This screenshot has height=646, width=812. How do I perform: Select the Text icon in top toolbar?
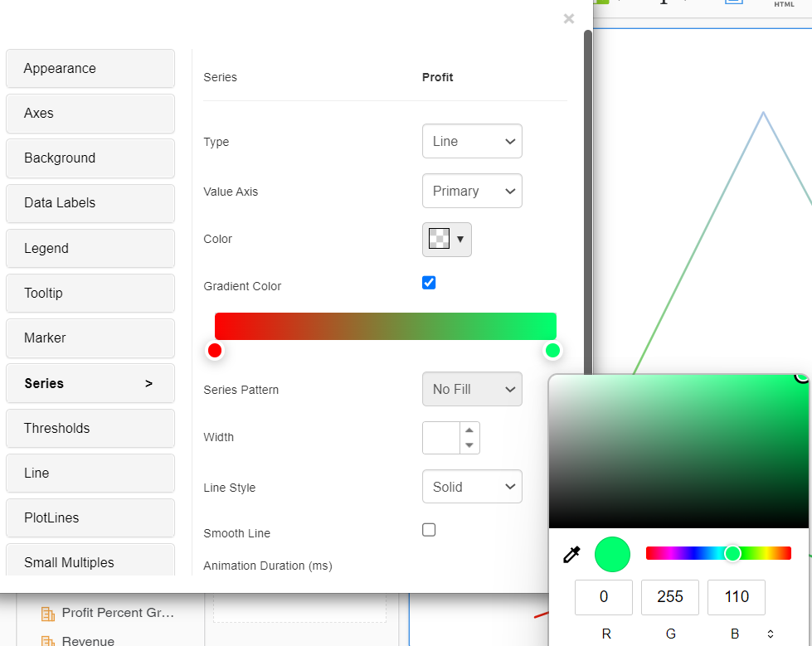(x=664, y=4)
